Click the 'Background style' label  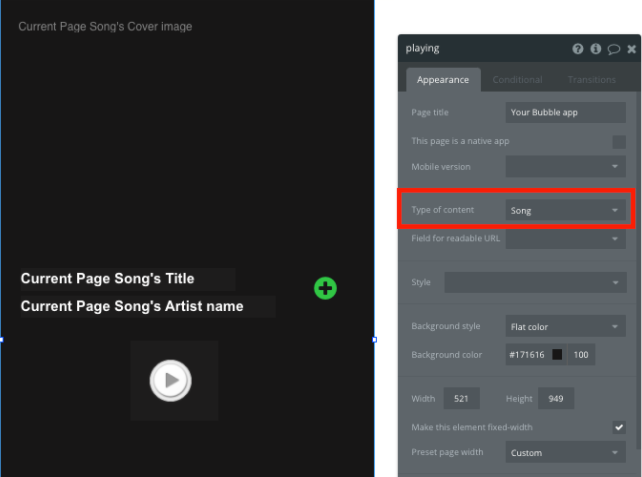click(445, 326)
